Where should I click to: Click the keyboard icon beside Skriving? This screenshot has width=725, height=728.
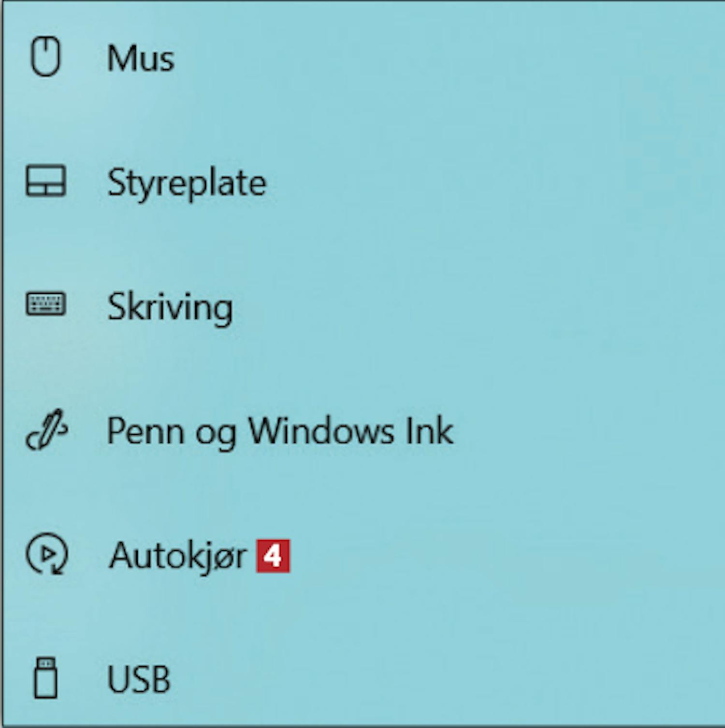[x=45, y=304]
